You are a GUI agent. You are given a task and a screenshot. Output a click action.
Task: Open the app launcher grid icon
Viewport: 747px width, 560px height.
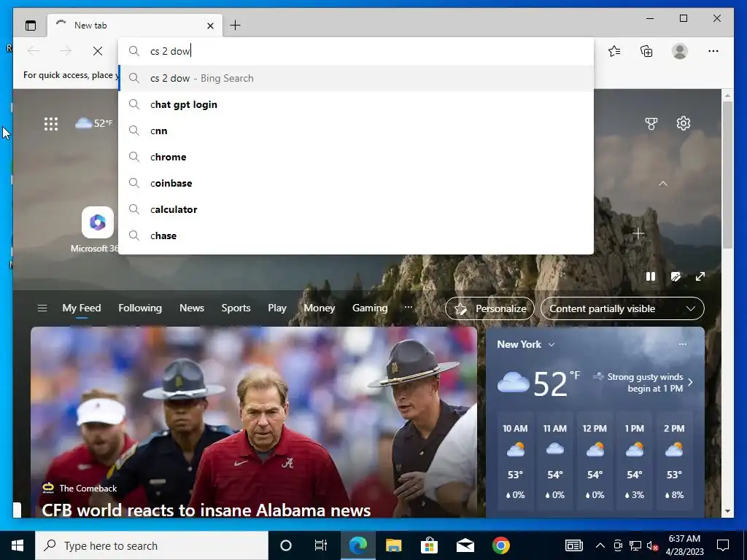[51, 124]
